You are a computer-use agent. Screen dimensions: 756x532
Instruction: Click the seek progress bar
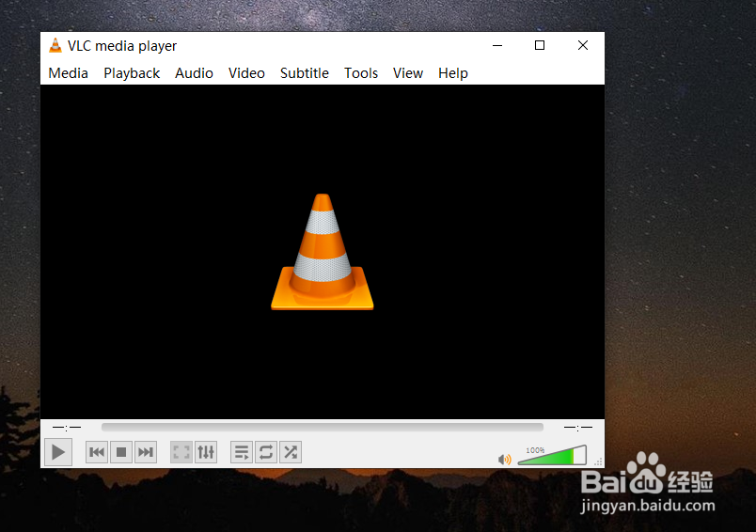click(323, 427)
